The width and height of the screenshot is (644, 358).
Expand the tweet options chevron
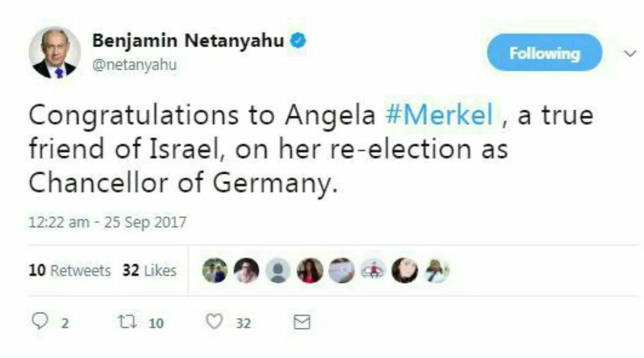630,53
